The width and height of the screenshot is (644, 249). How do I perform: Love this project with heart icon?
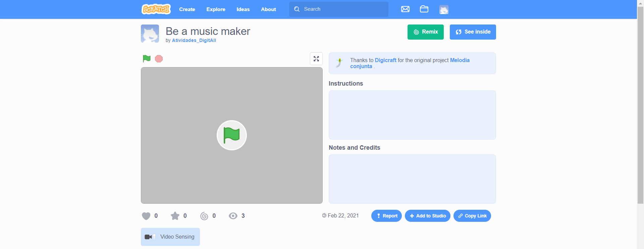[146, 216]
